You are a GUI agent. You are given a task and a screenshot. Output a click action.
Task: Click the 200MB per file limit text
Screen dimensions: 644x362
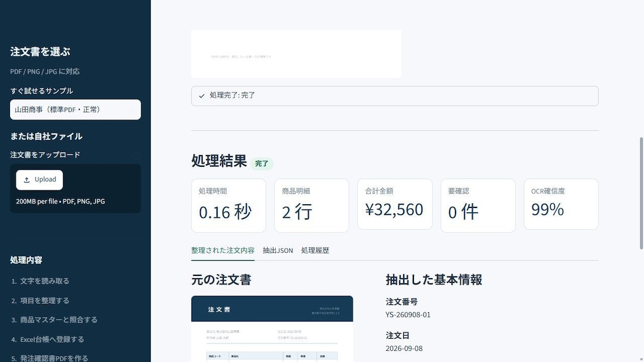60,202
